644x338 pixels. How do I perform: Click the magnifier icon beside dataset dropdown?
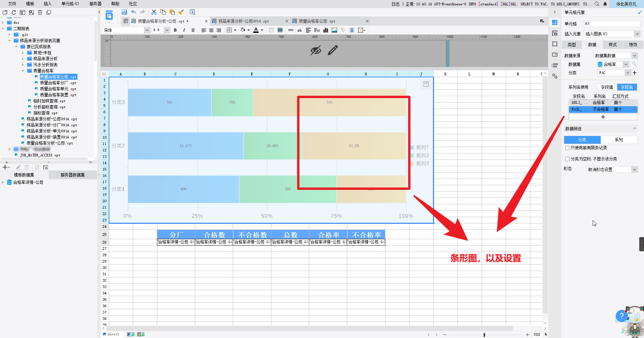tap(634, 64)
